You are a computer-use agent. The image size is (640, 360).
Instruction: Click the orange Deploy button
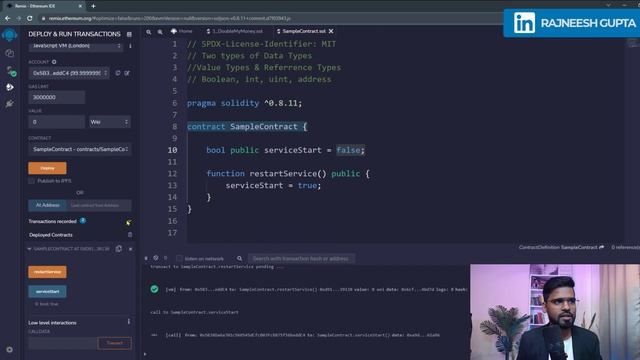coord(47,168)
